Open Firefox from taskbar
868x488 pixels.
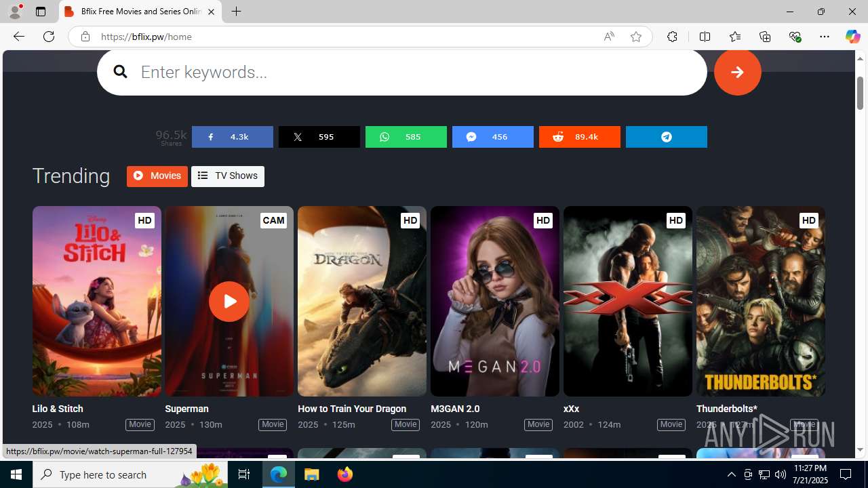click(345, 474)
